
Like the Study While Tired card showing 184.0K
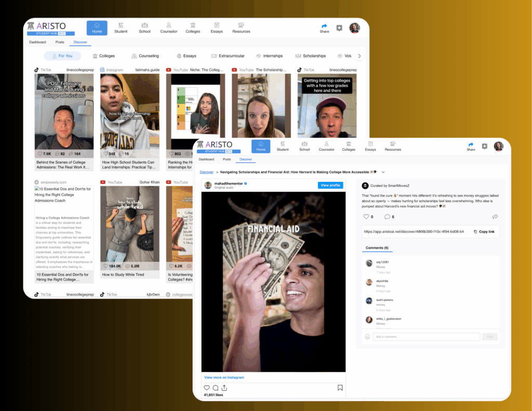click(106, 266)
